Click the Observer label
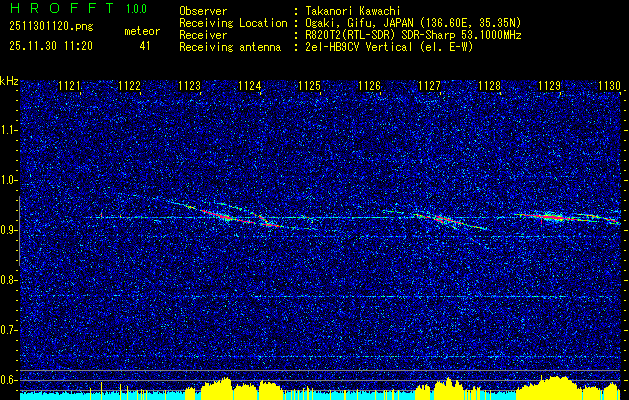This screenshot has width=629, height=400. [x=203, y=11]
